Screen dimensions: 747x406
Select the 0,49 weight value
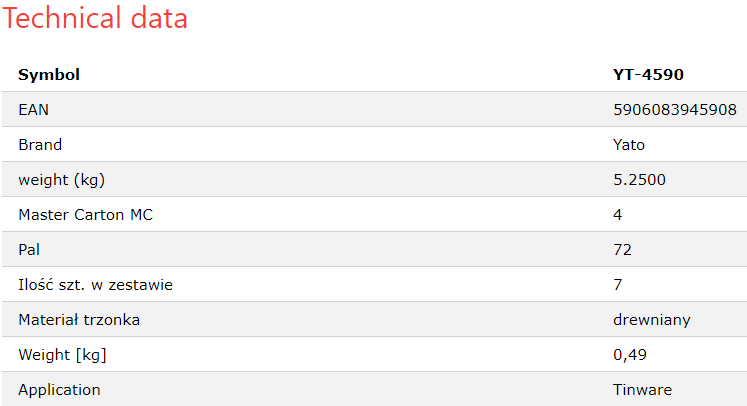pyautogui.click(x=630, y=355)
